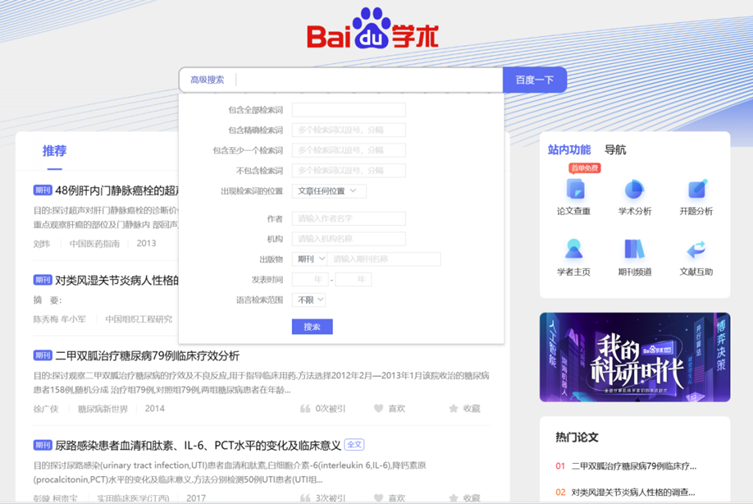
Task: Favorite the 二甲双胍 article with star icon
Action: point(453,408)
